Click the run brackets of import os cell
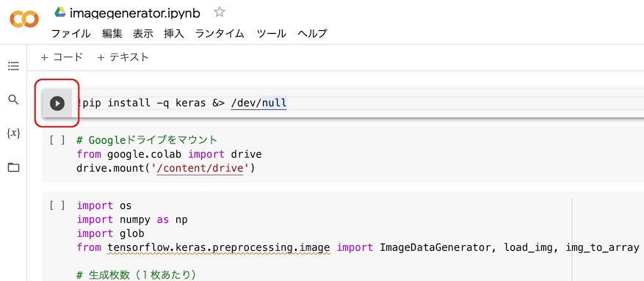 point(57,205)
